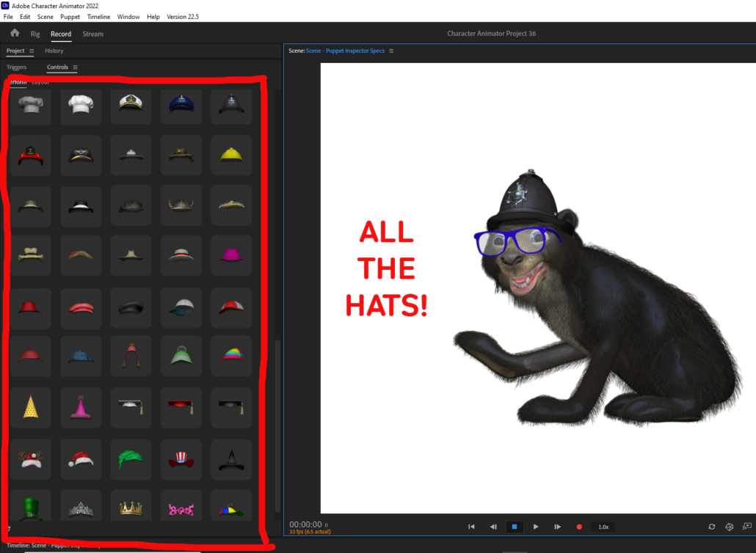Screen dimensions: 756x553
Task: Activate the red firefighter helmet trigger
Action: coord(31,155)
